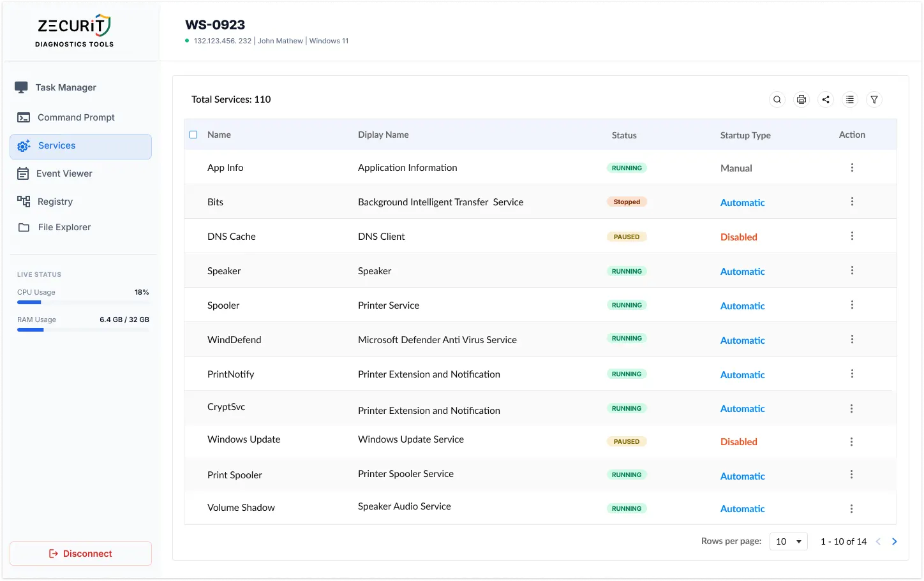Launch Command Prompt from the sidebar

[x=23, y=117]
